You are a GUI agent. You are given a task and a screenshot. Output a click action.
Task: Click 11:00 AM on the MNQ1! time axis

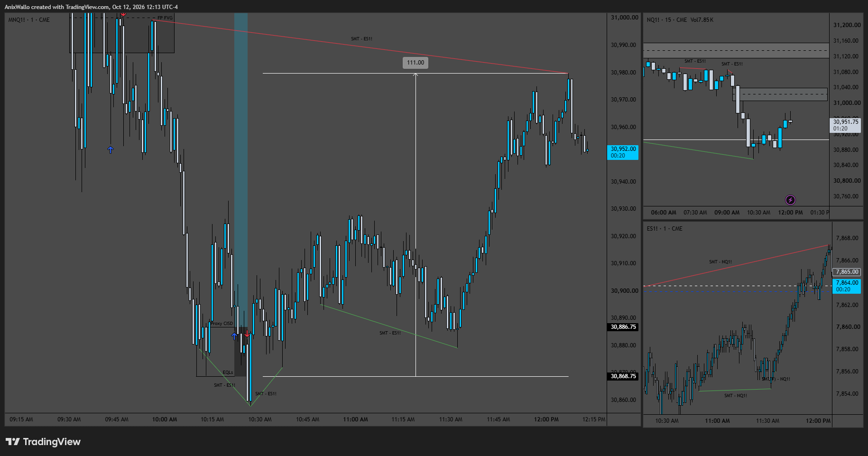tap(355, 419)
